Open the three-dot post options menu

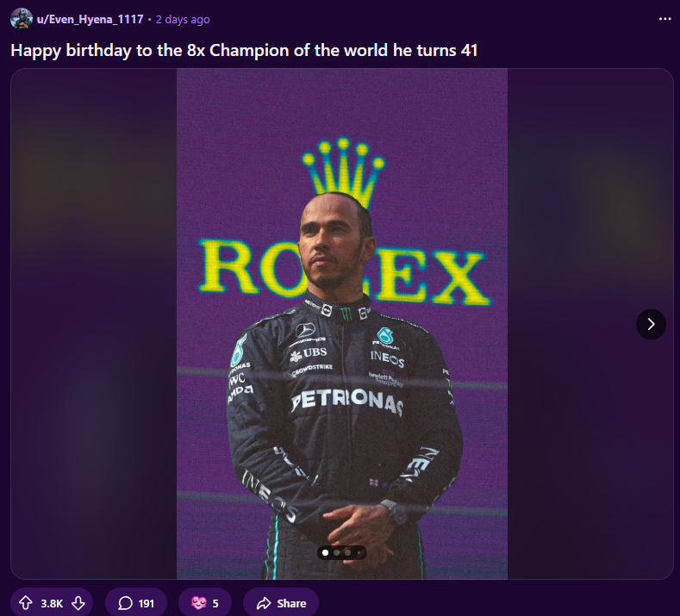coord(664,19)
